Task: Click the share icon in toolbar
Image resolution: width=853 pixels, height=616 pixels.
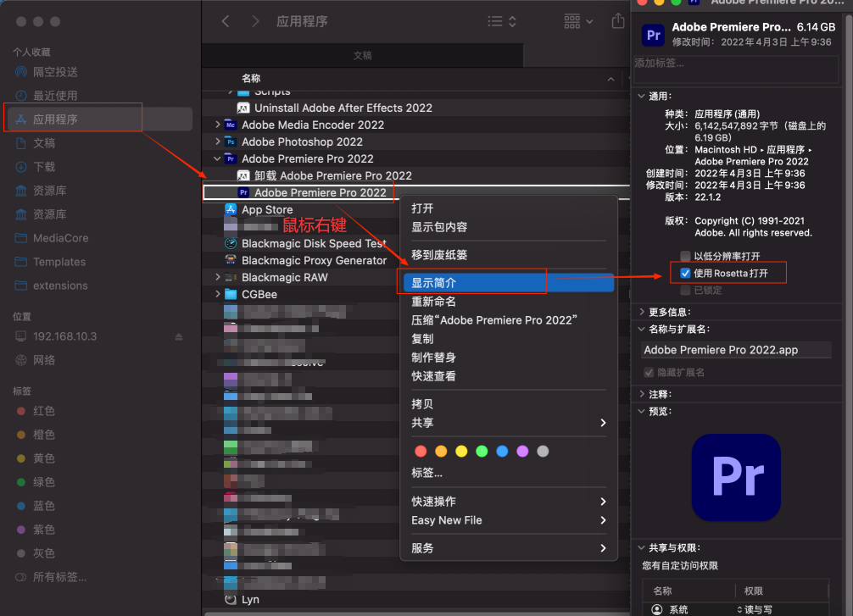Action: pos(618,20)
